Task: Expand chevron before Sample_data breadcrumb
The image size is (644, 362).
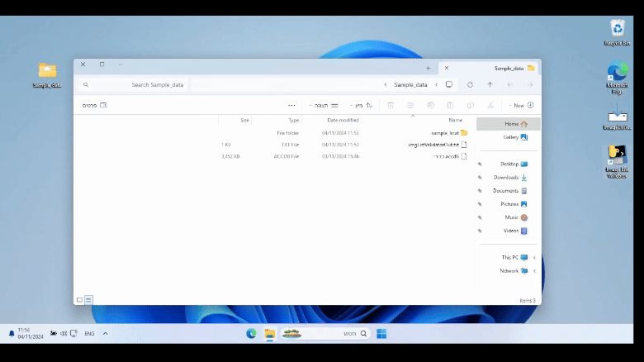Action: (x=436, y=85)
